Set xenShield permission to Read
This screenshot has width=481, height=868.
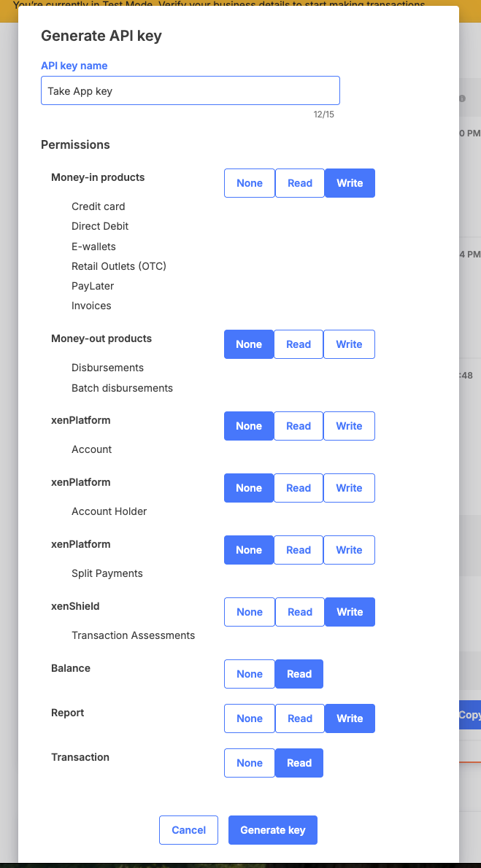pos(300,612)
